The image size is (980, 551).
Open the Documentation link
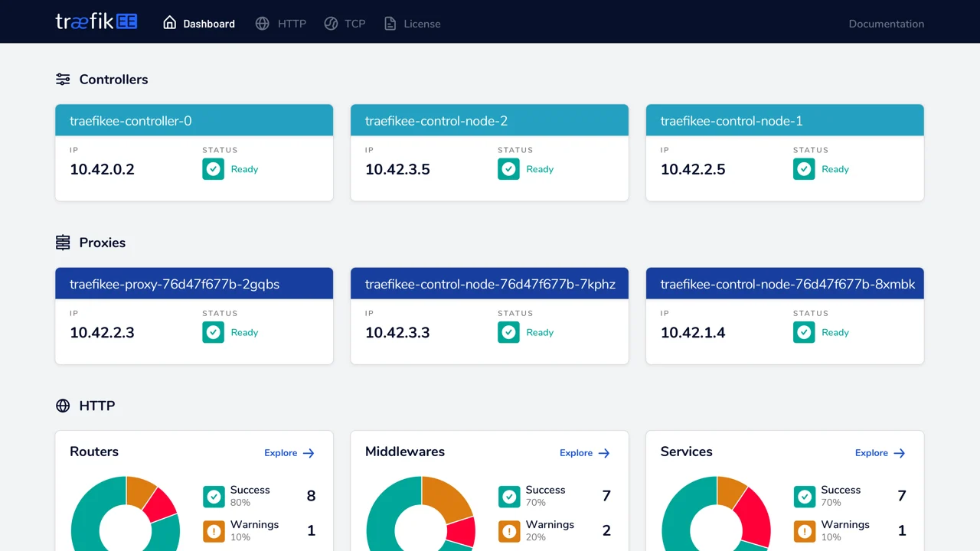[x=887, y=24]
